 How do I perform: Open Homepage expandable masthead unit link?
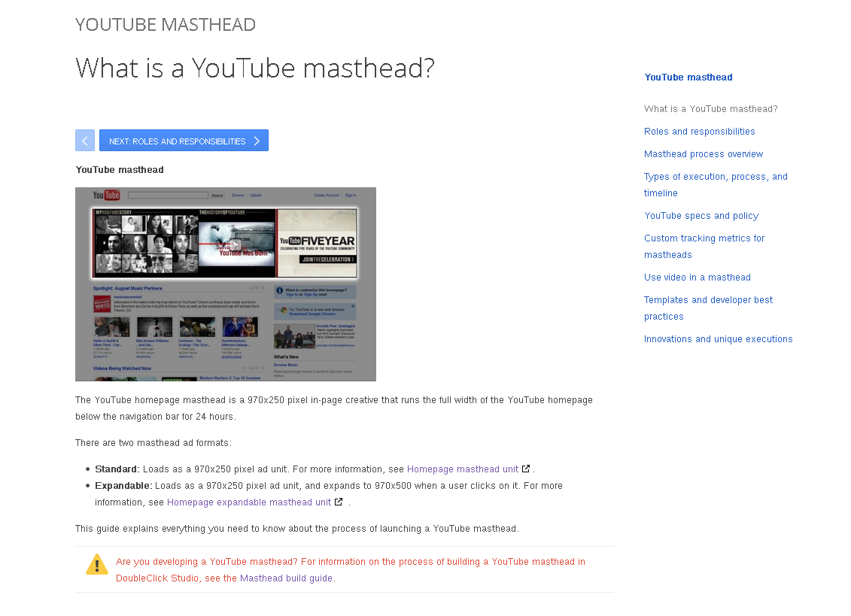(248, 502)
